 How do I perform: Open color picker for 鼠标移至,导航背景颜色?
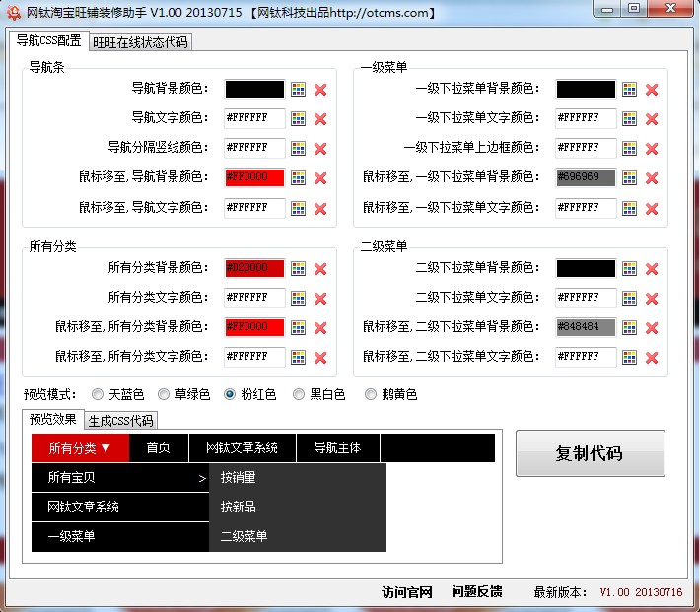298,178
